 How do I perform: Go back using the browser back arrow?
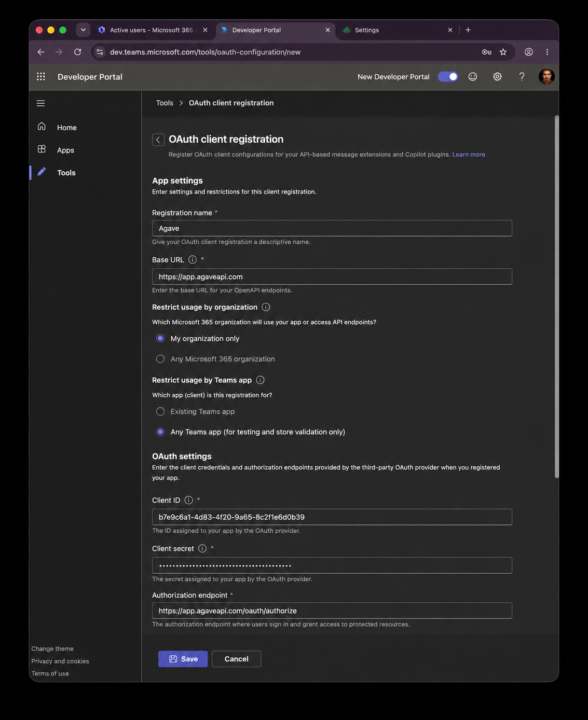click(x=41, y=52)
